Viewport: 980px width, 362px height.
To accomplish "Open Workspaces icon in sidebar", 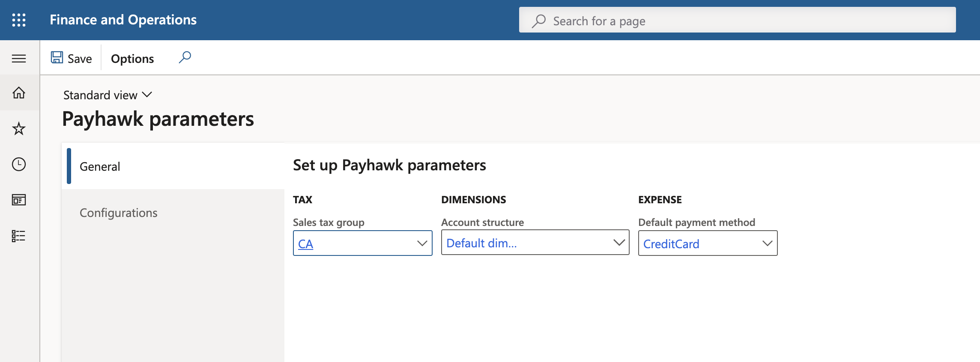I will (x=19, y=200).
